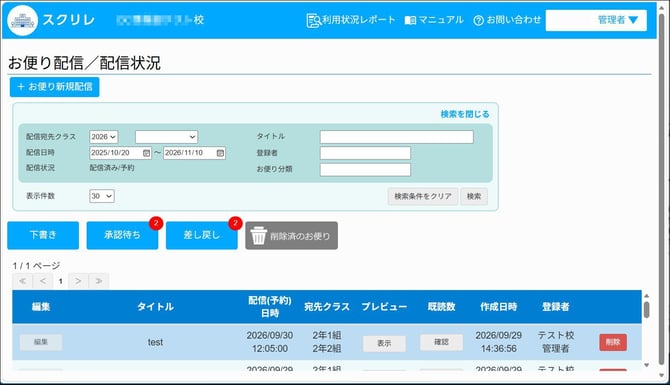Image resolution: width=670 pixels, height=385 pixels.
Task: Click the table's inner vertical scrollbar thumb
Action: pyautogui.click(x=646, y=309)
